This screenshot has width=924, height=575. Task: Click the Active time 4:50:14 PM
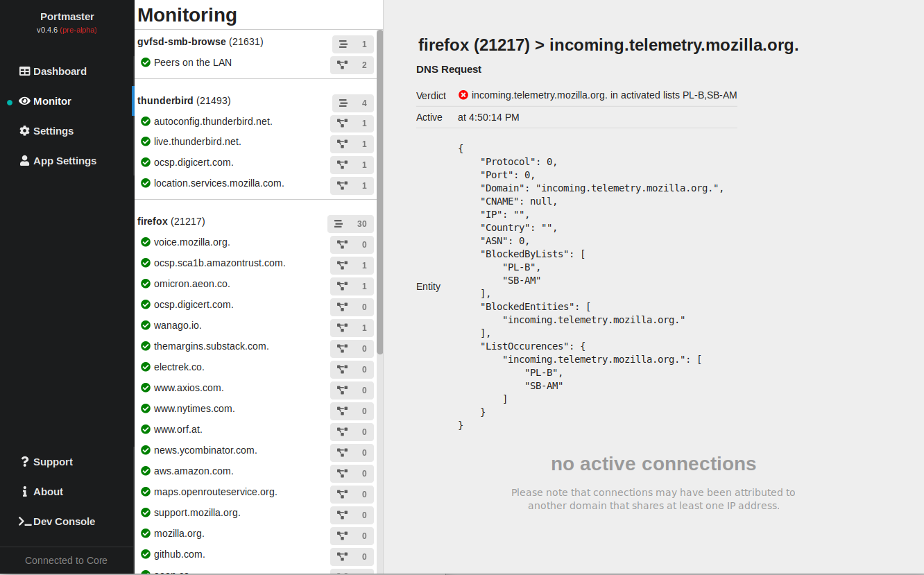coord(488,117)
